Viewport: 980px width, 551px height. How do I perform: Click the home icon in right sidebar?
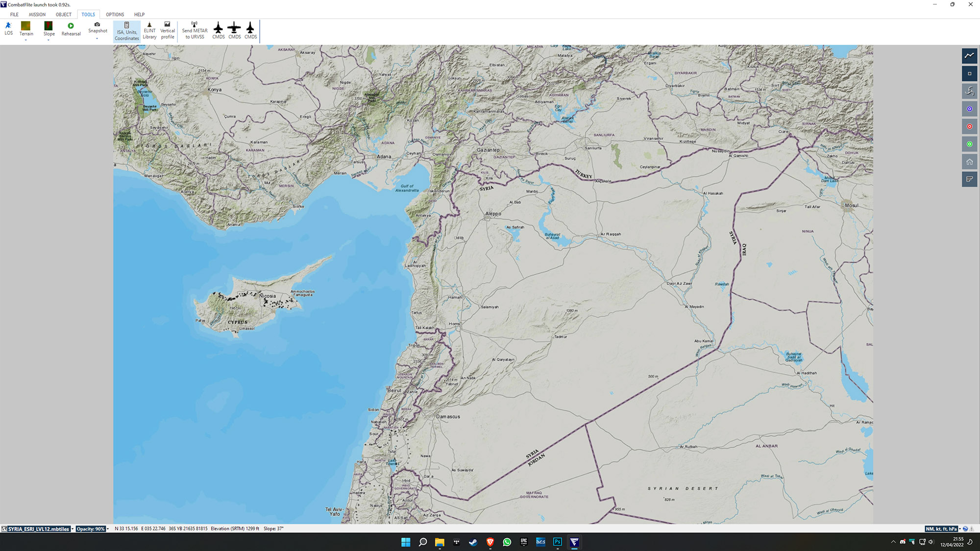(x=969, y=162)
